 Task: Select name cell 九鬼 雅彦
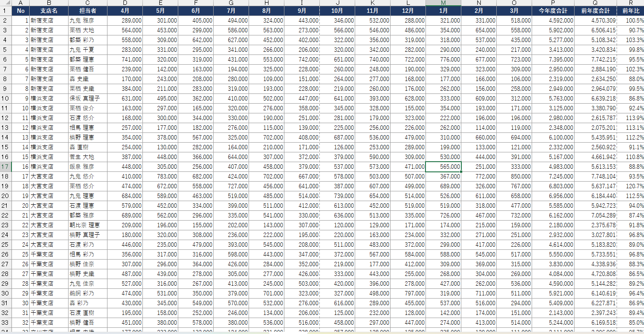[x=88, y=20]
